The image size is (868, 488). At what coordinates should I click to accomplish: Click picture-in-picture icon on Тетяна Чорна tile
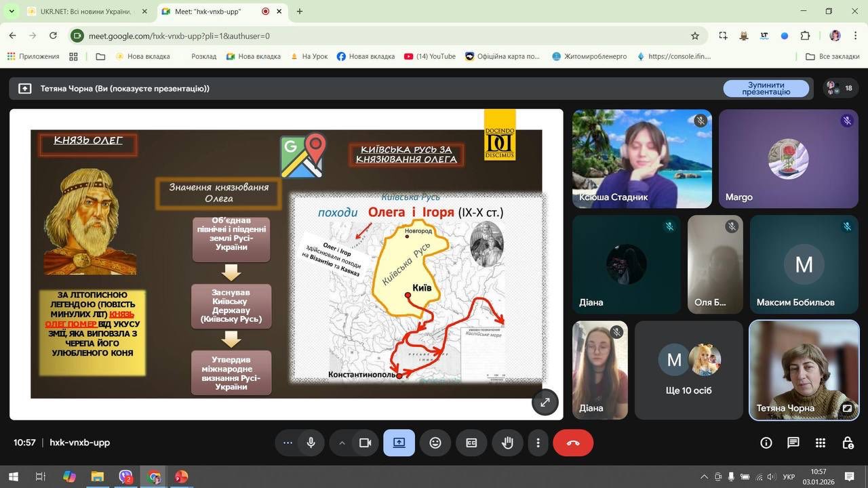pos(847,409)
